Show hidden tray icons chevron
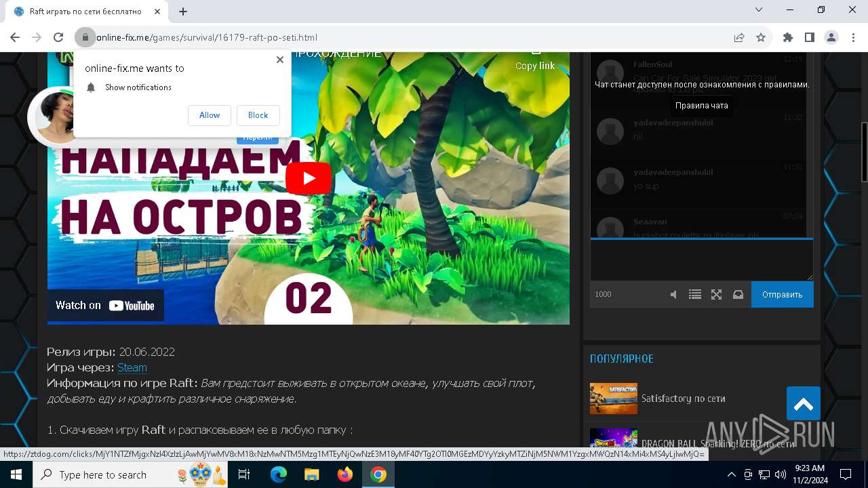 (731, 474)
